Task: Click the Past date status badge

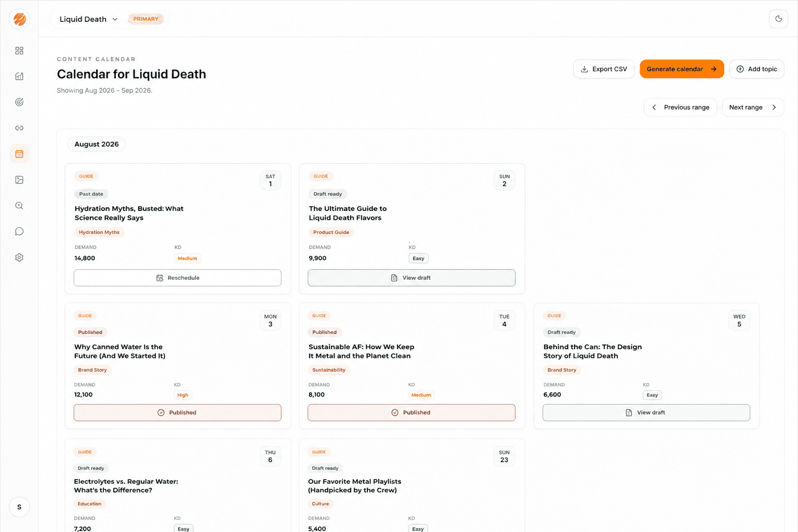Action: click(x=91, y=194)
